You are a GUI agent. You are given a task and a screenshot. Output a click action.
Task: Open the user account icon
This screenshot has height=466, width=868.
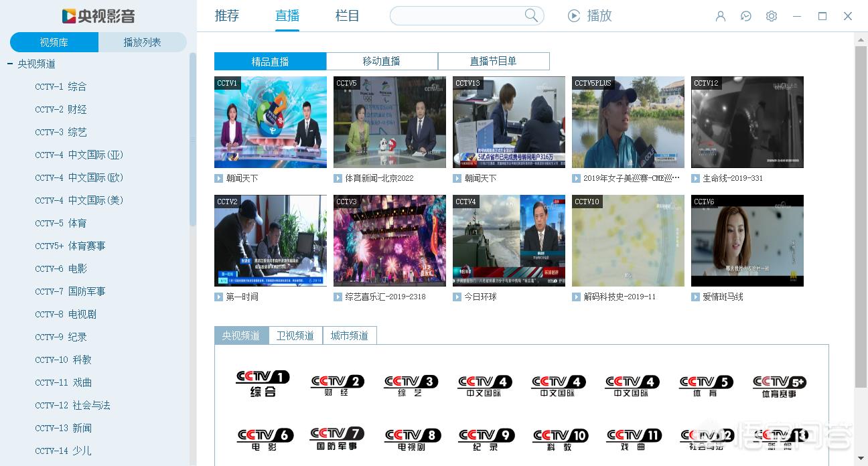tap(721, 16)
